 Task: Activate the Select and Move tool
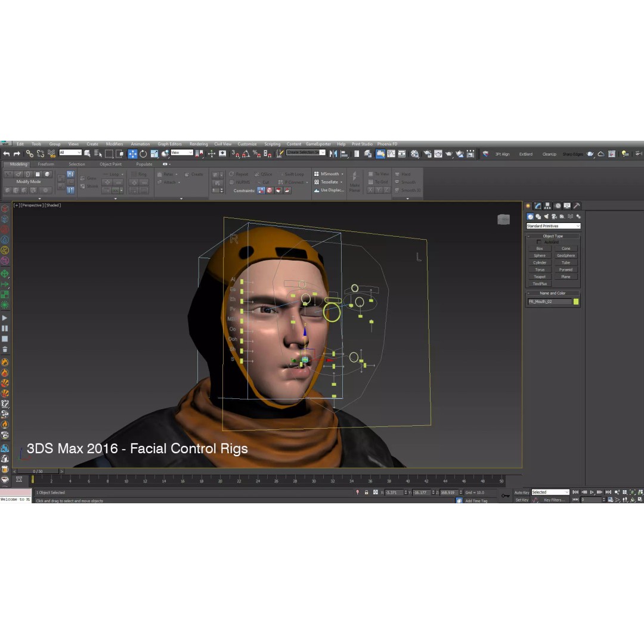pyautogui.click(x=132, y=154)
